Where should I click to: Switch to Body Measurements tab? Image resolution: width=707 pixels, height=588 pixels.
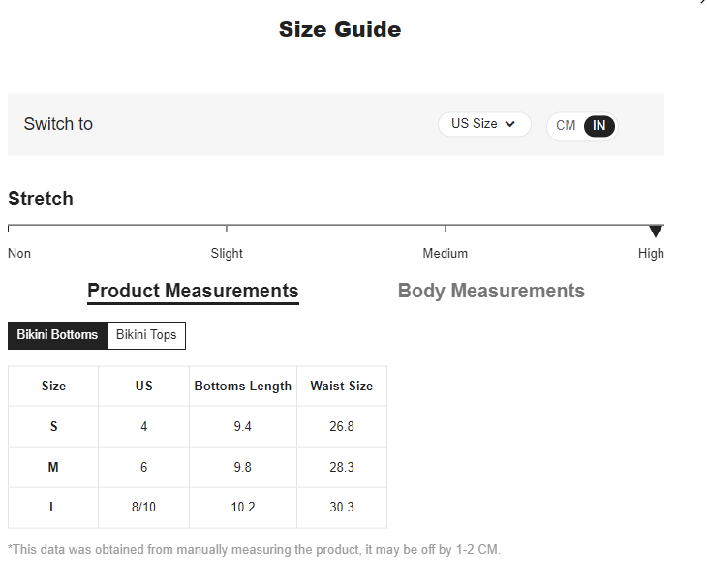491,291
